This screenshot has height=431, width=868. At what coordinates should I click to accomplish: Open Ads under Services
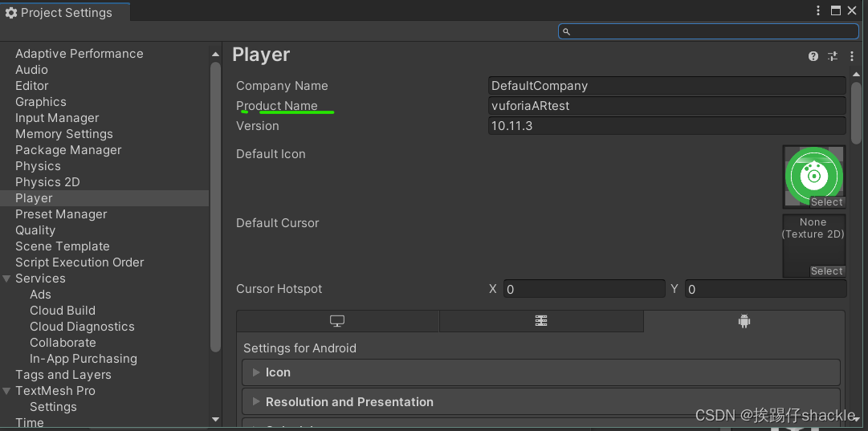[x=40, y=295]
